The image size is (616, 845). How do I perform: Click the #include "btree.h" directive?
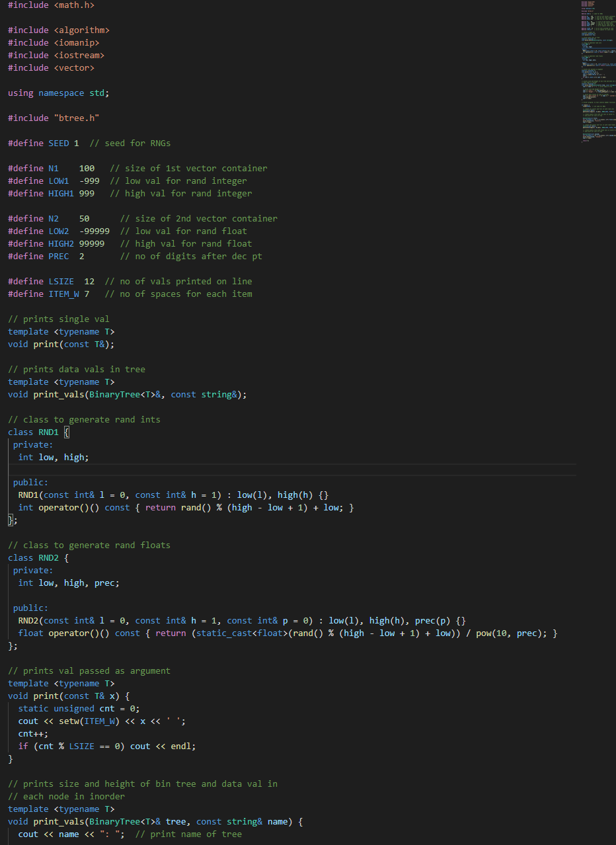tap(53, 117)
